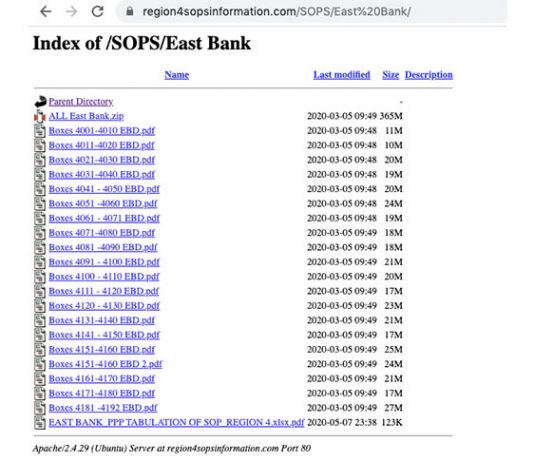Open the Parent Directory link

81,101
